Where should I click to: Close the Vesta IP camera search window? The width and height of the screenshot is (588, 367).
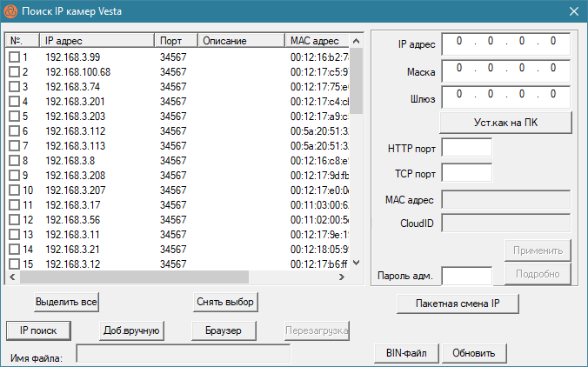click(x=574, y=11)
